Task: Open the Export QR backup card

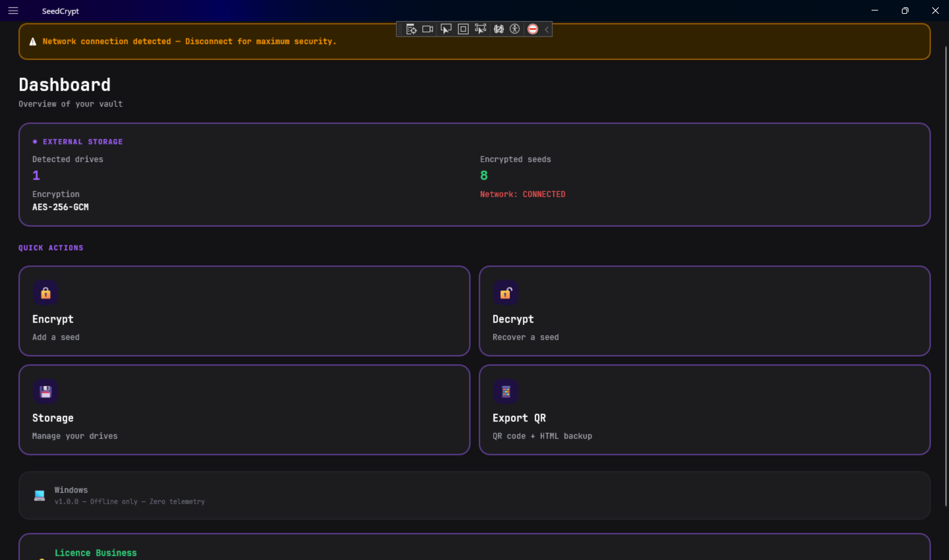Action: click(x=705, y=410)
